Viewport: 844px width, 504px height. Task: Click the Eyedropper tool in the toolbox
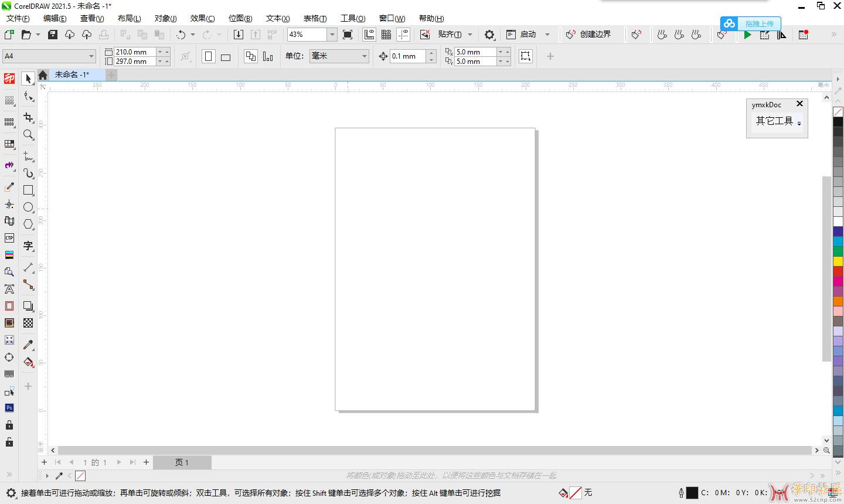(x=28, y=345)
